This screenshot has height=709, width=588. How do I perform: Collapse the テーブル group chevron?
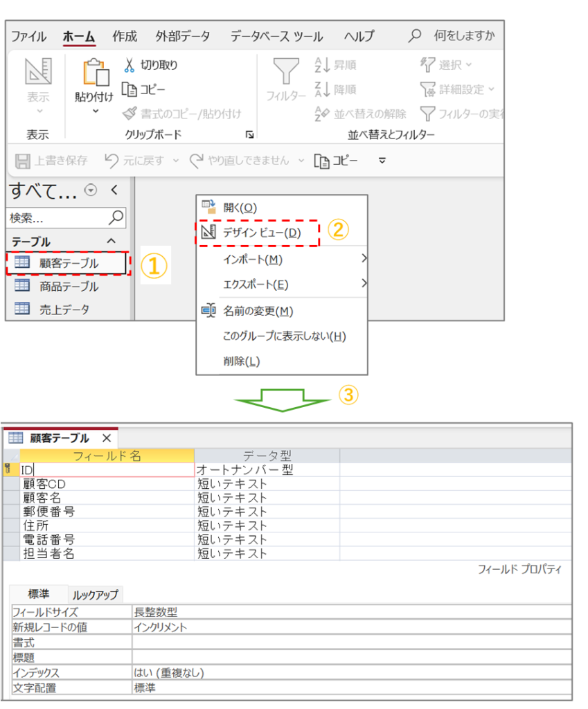coord(111,241)
